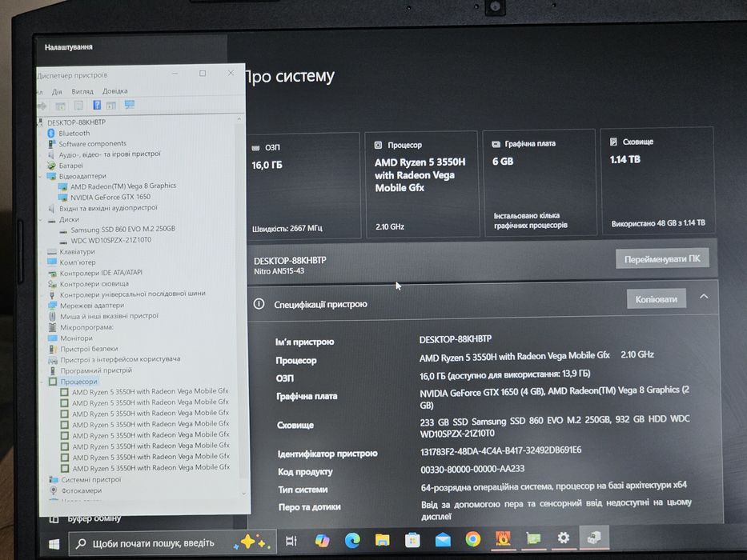Open Copilot from the taskbar

point(322,541)
